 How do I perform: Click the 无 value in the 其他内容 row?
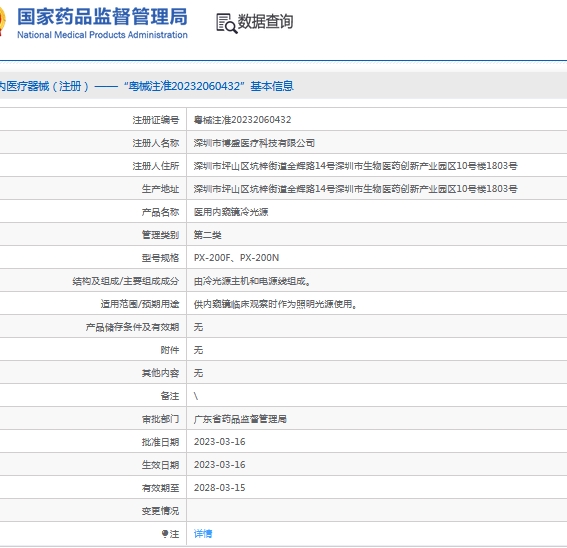[x=198, y=373]
